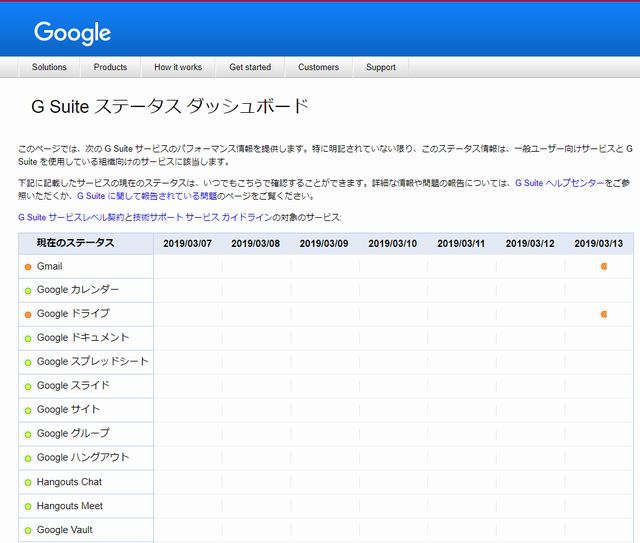Image resolution: width=640 pixels, height=543 pixels.
Task: Click Google Vault green status dot
Action: 28,530
